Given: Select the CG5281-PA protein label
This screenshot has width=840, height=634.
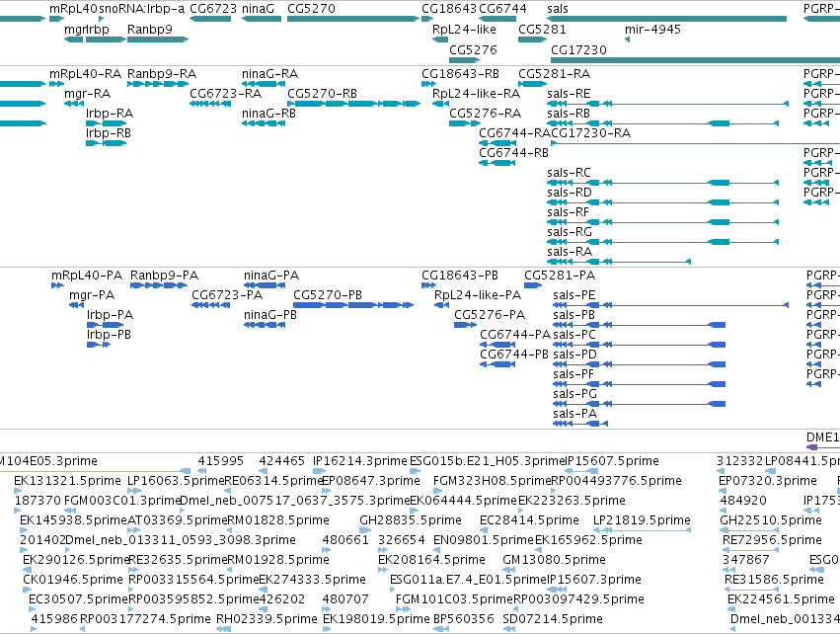Looking at the screenshot, I should 560,276.
